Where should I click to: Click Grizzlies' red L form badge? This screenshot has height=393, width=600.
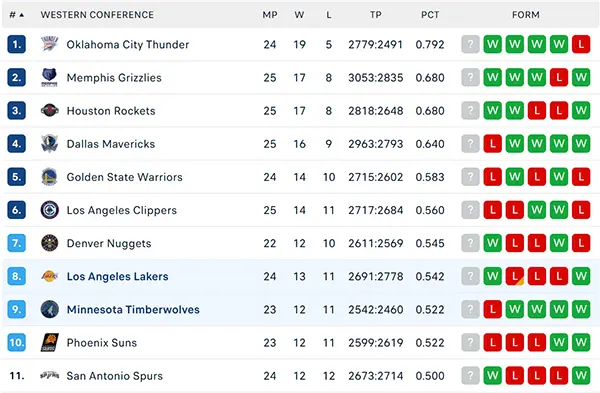coord(559,78)
